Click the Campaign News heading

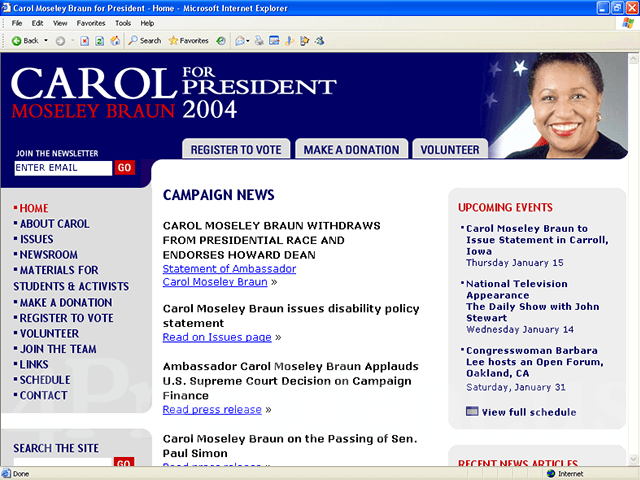click(219, 195)
